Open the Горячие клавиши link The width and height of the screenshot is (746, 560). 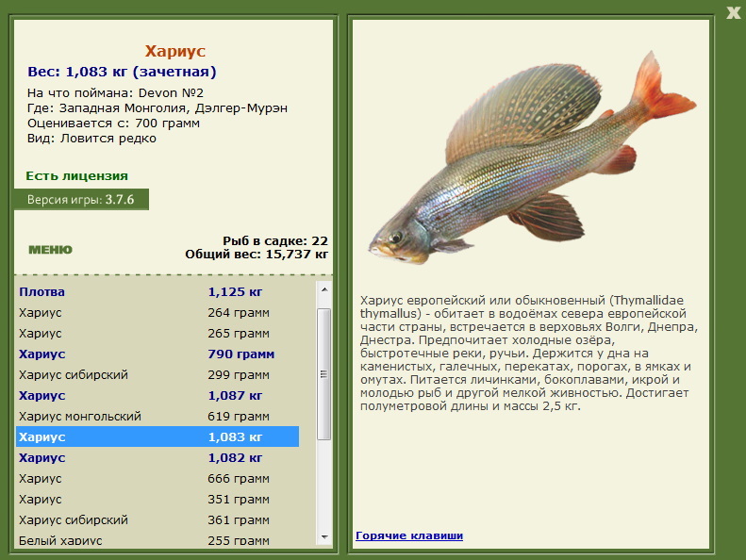coord(409,535)
